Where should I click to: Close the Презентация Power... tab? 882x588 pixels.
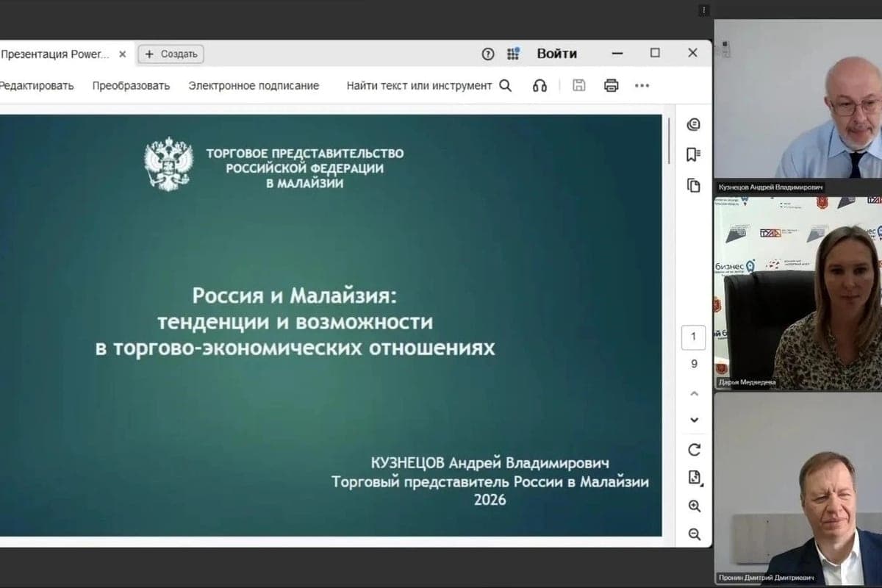pos(122,54)
